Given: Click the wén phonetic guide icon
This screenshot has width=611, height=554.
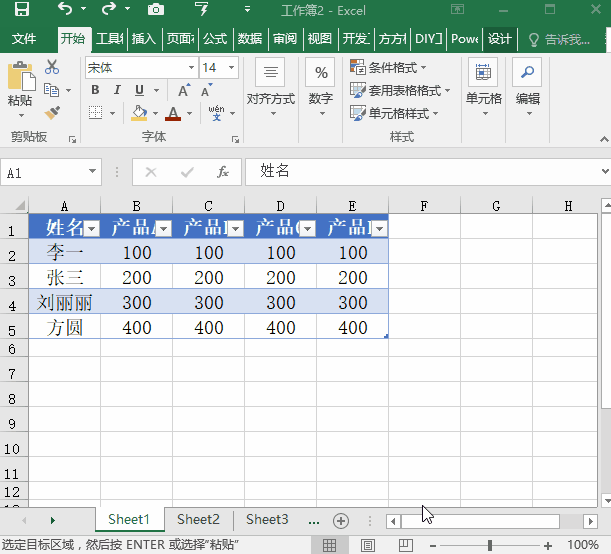Looking at the screenshot, I should tap(216, 113).
